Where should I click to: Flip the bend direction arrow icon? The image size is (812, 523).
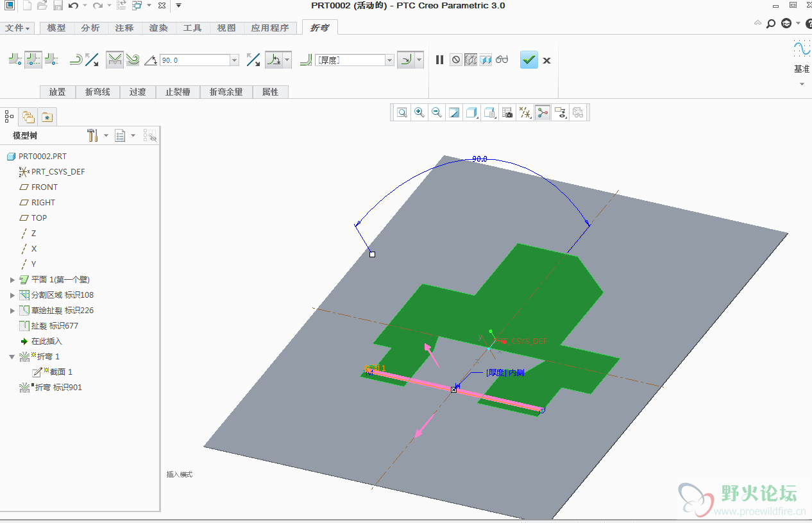(253, 60)
